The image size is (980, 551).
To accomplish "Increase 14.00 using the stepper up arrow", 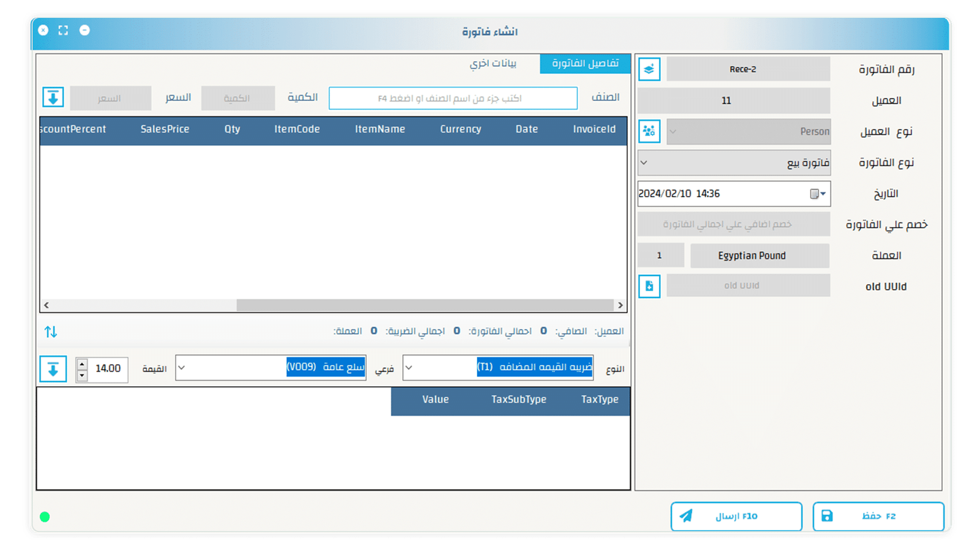I will pyautogui.click(x=81, y=362).
